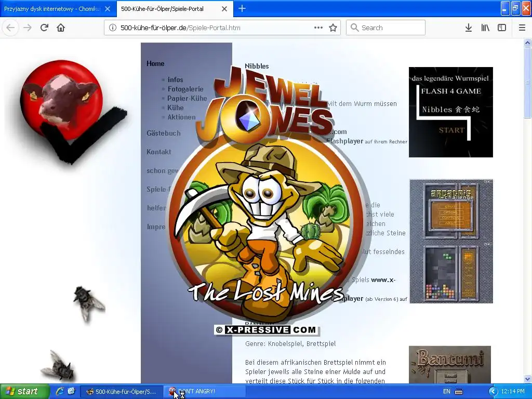Go back using the browser back arrow
This screenshot has width=532, height=399.
pos(10,28)
